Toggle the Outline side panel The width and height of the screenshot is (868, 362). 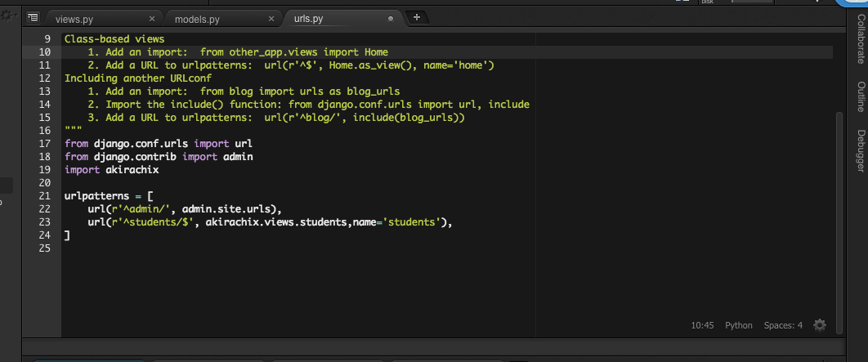[x=861, y=96]
